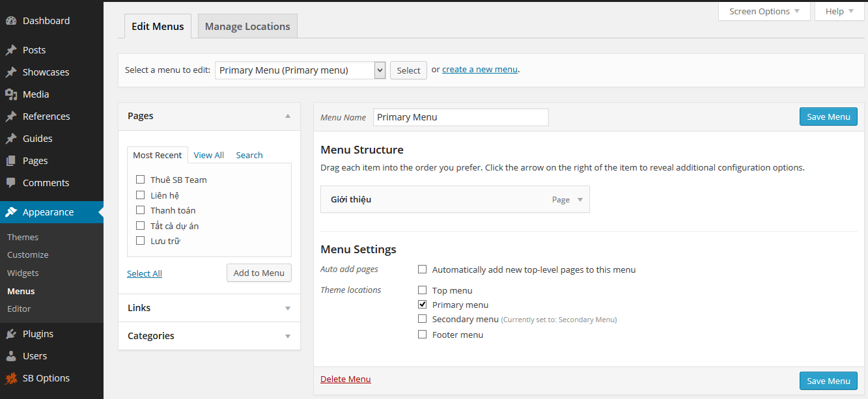Screen dimensions: 868x399
Task: Click the Users person icon
Action: (x=11, y=356)
